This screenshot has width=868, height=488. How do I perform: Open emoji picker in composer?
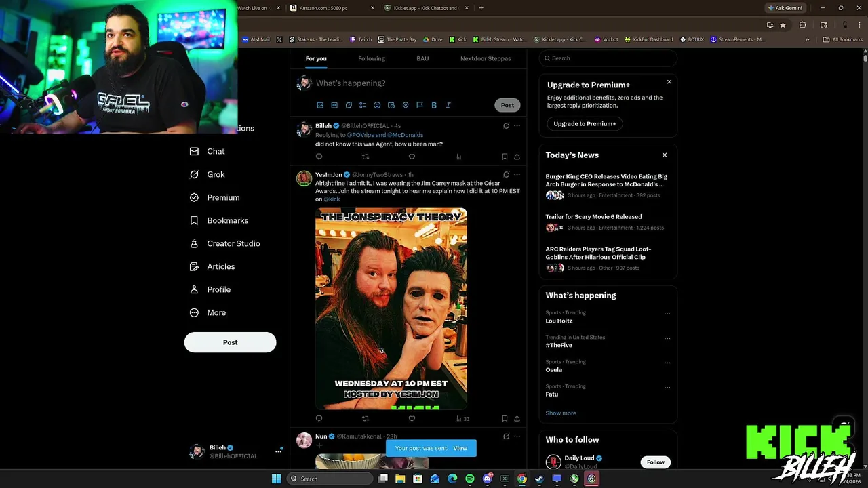[377, 105]
